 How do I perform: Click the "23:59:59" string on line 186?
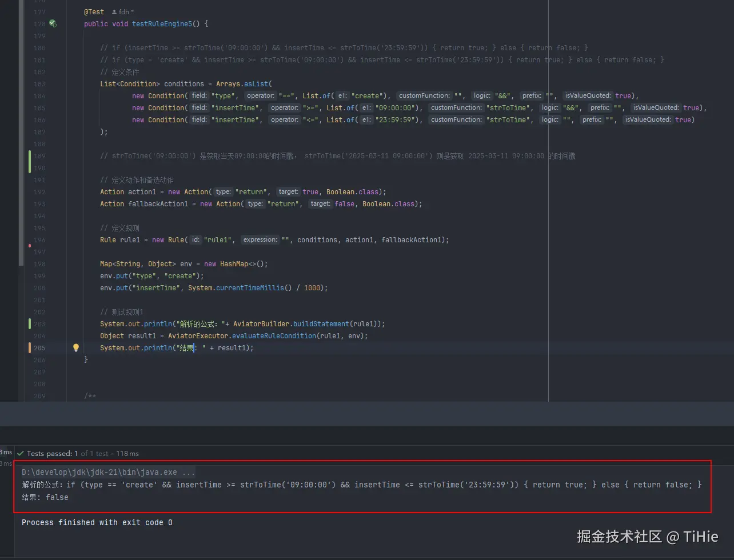[397, 119]
